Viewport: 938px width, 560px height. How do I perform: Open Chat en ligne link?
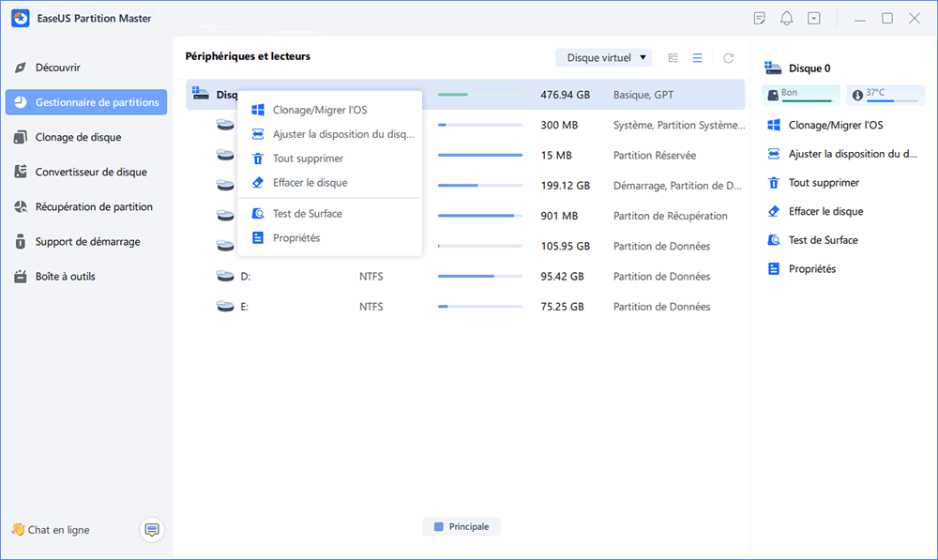51,529
